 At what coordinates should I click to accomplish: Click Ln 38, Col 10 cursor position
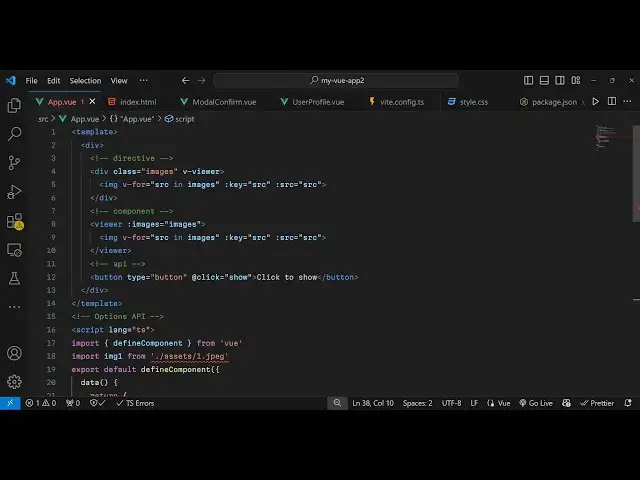point(373,403)
